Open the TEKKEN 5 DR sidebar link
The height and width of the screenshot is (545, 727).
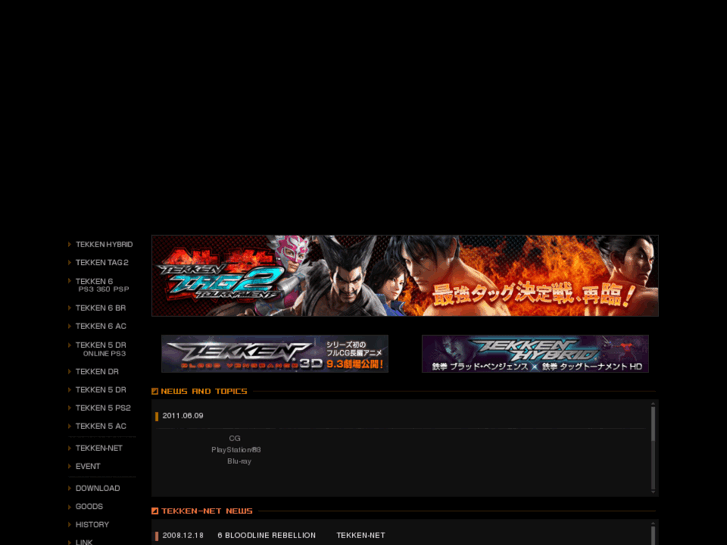[101, 390]
